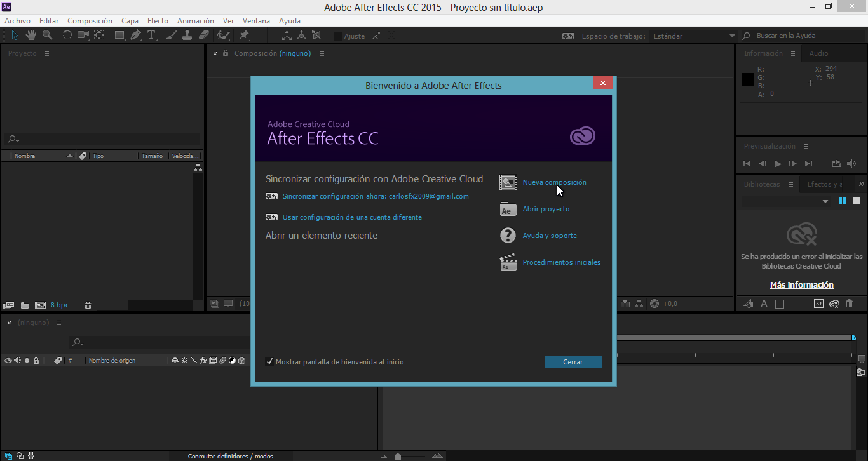This screenshot has height=461, width=868.
Task: Click the reset exposure aperture icon
Action: tap(654, 304)
